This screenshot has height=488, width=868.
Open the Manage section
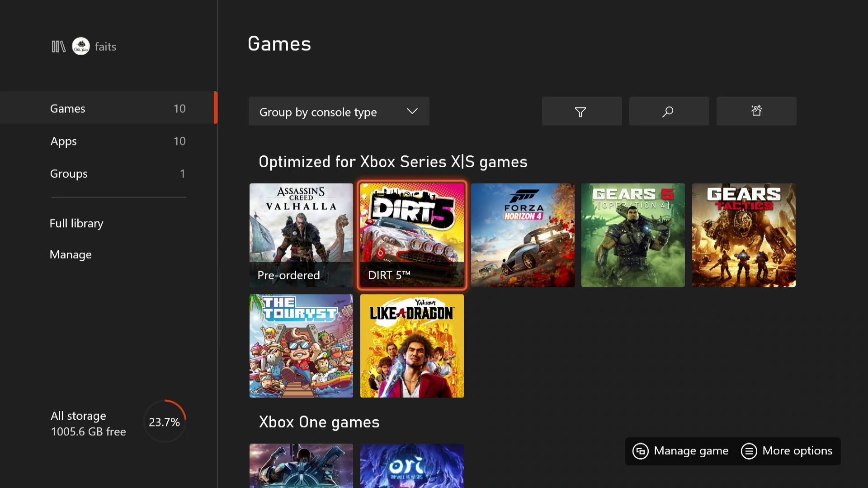[x=71, y=254]
